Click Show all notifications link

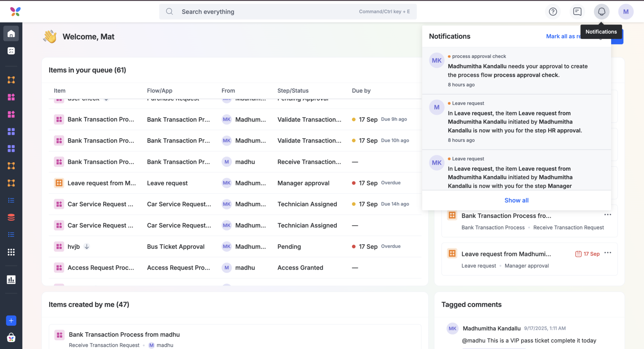516,200
